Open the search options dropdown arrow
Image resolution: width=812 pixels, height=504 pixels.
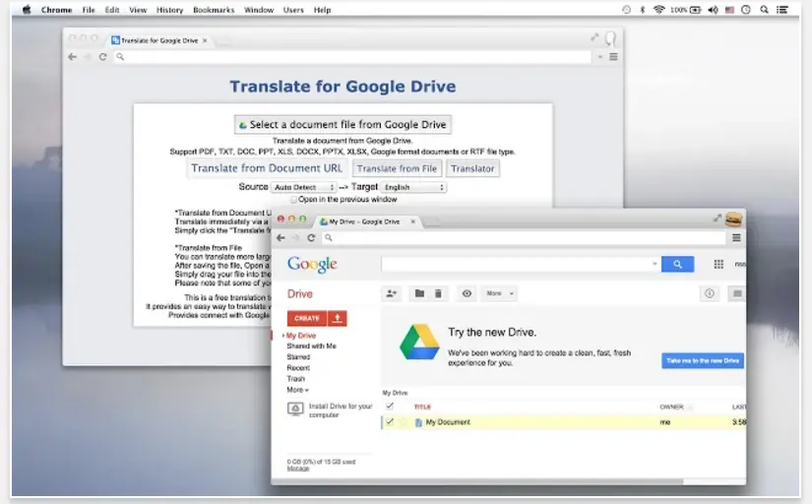(655, 264)
